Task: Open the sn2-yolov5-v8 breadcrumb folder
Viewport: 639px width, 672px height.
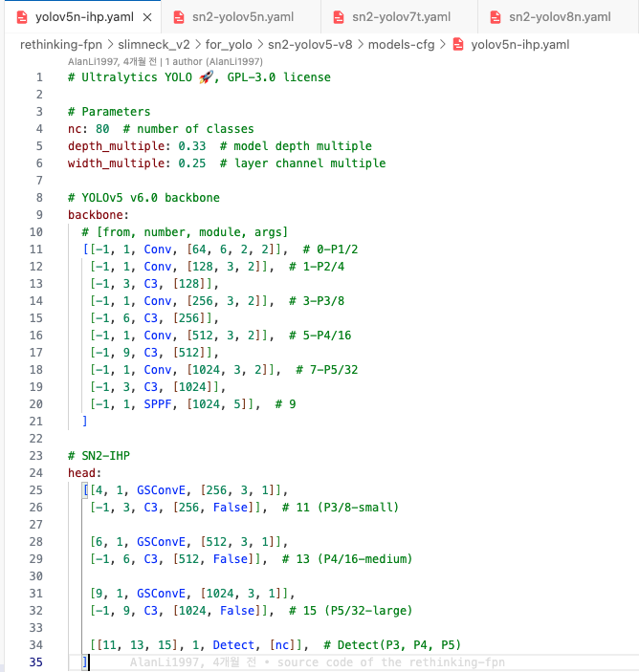Action: click(310, 45)
